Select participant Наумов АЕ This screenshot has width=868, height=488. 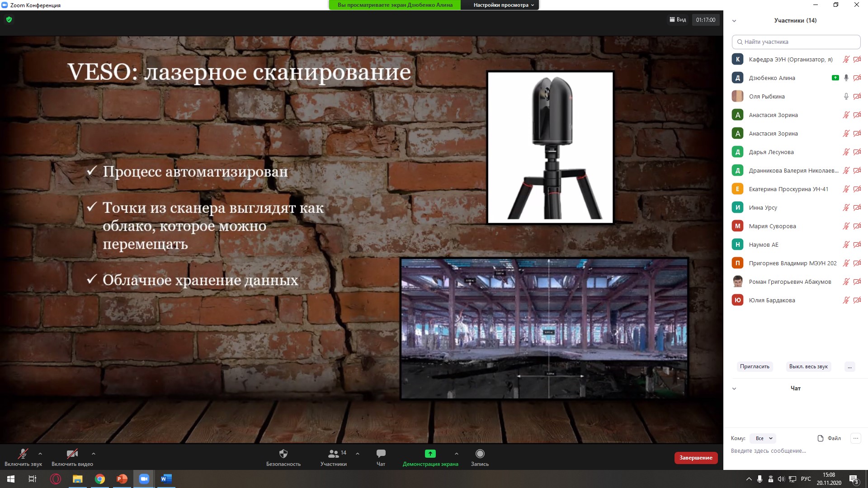click(x=796, y=244)
